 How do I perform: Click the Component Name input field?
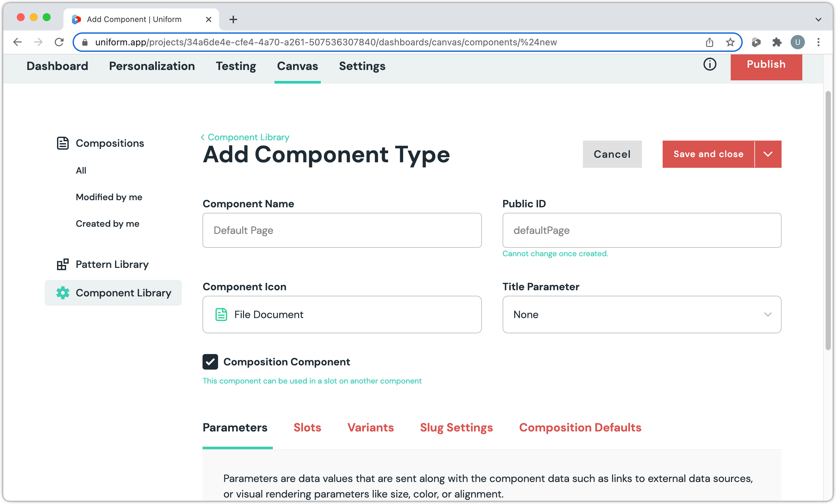click(x=342, y=230)
